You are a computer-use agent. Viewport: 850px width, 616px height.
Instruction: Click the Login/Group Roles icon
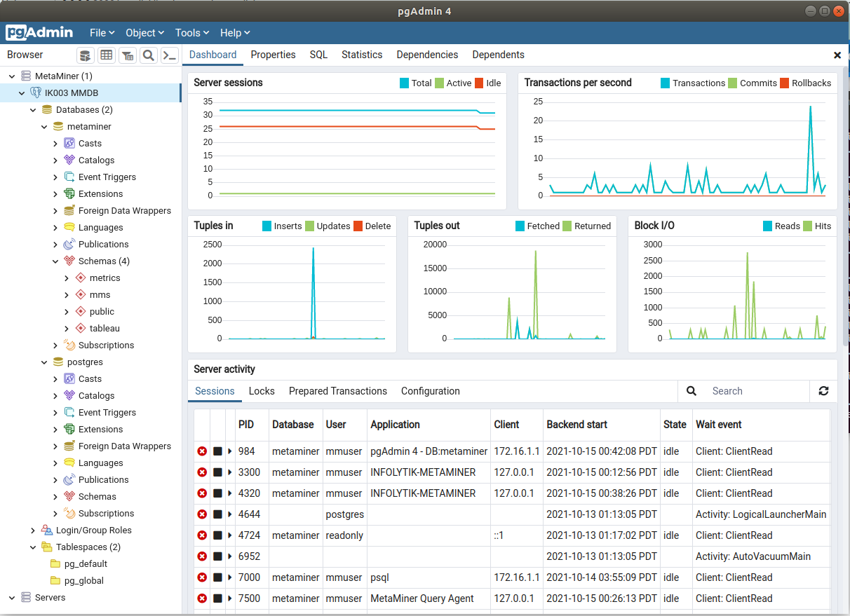tap(48, 531)
